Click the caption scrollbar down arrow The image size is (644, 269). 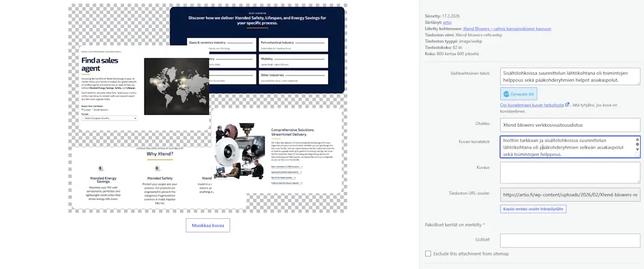(x=638, y=150)
